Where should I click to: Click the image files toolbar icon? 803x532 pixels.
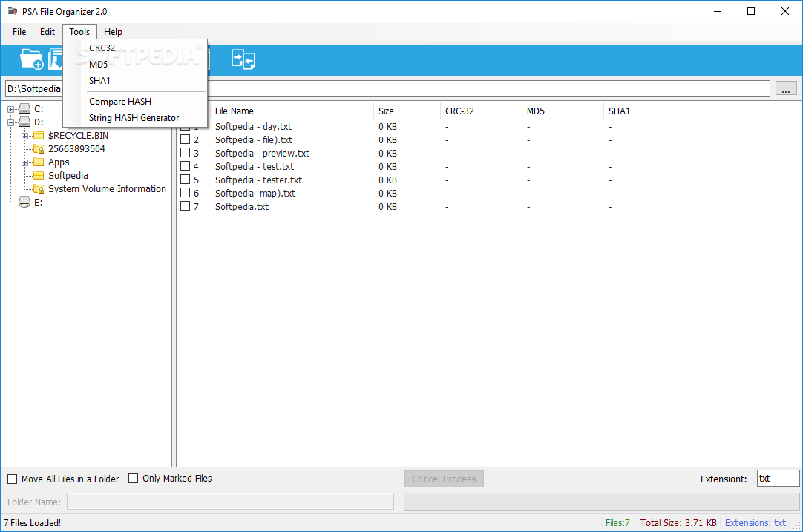click(x=56, y=59)
